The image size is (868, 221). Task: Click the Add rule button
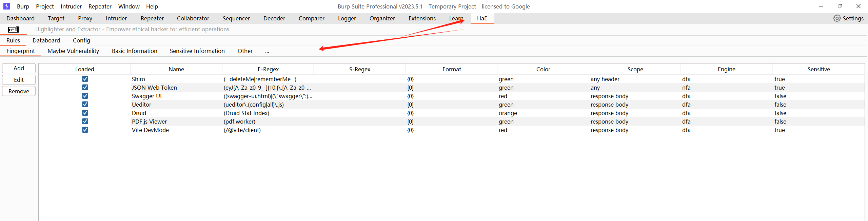pos(19,68)
